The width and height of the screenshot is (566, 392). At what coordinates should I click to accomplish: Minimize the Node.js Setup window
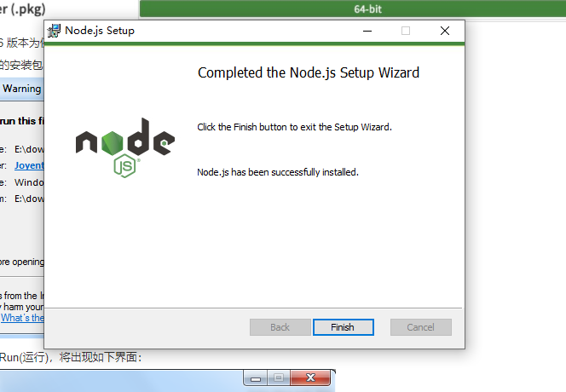[x=367, y=31]
